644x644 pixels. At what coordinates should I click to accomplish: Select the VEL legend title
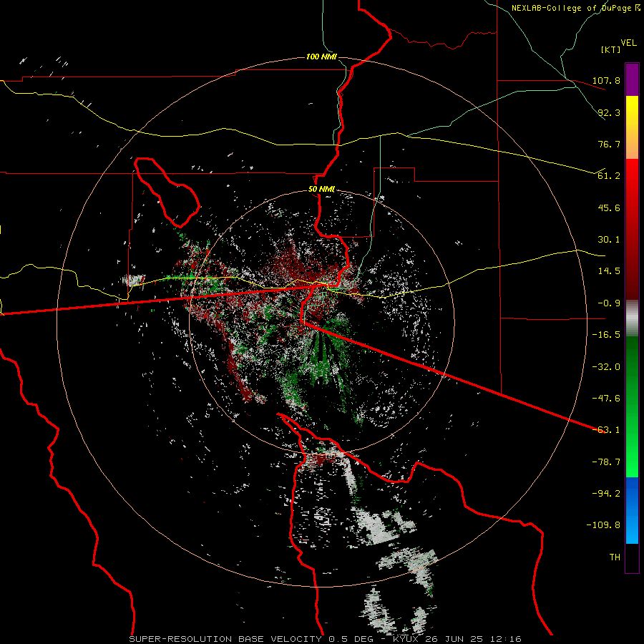coord(628,43)
